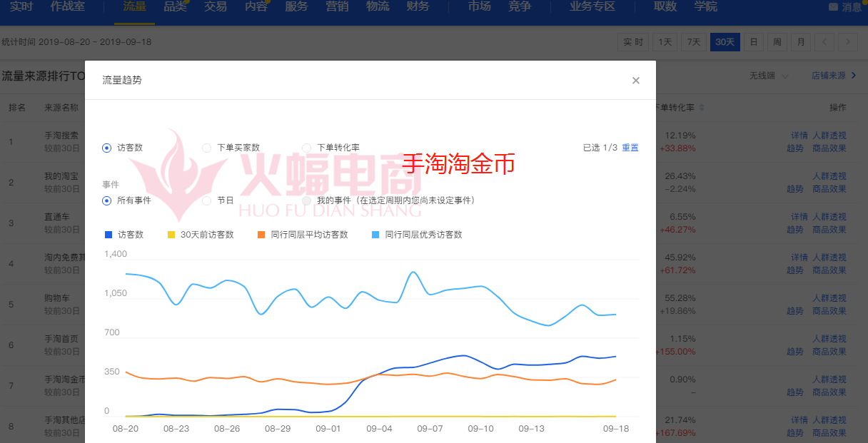This screenshot has height=443, width=868.
Task: Open 人群透视 for 手淘搜索
Action: (828, 134)
